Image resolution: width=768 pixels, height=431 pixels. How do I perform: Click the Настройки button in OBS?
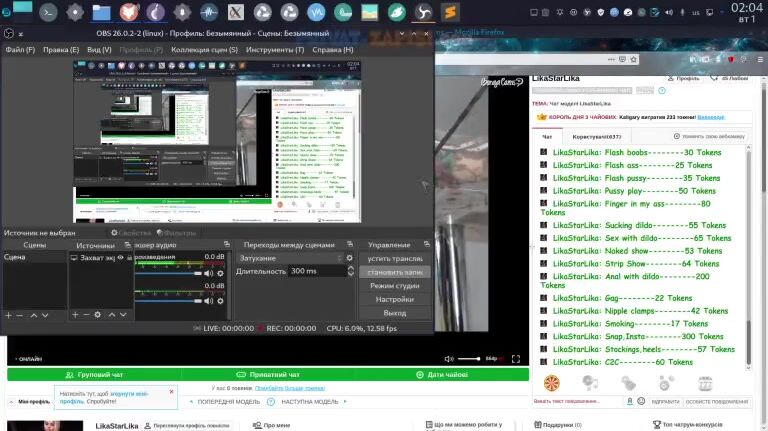point(394,299)
